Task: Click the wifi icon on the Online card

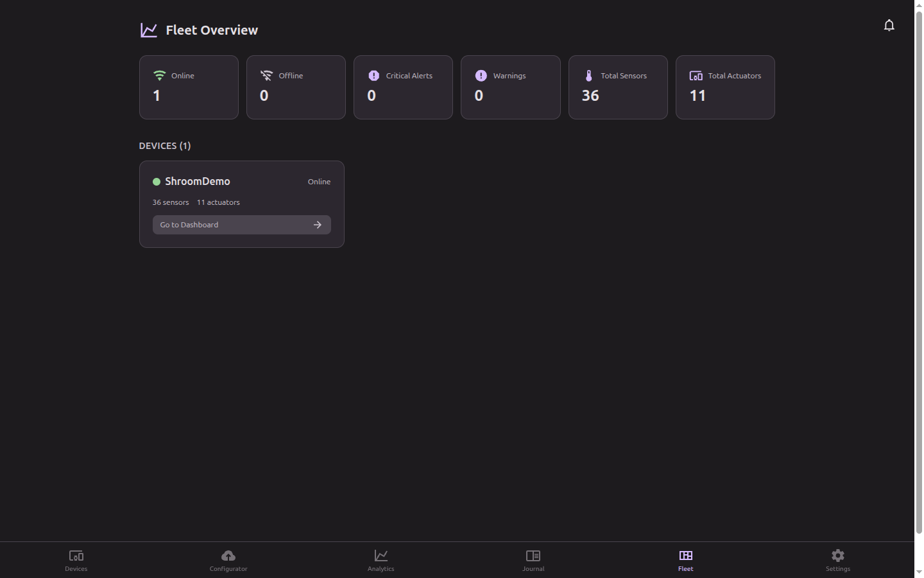Action: point(159,74)
